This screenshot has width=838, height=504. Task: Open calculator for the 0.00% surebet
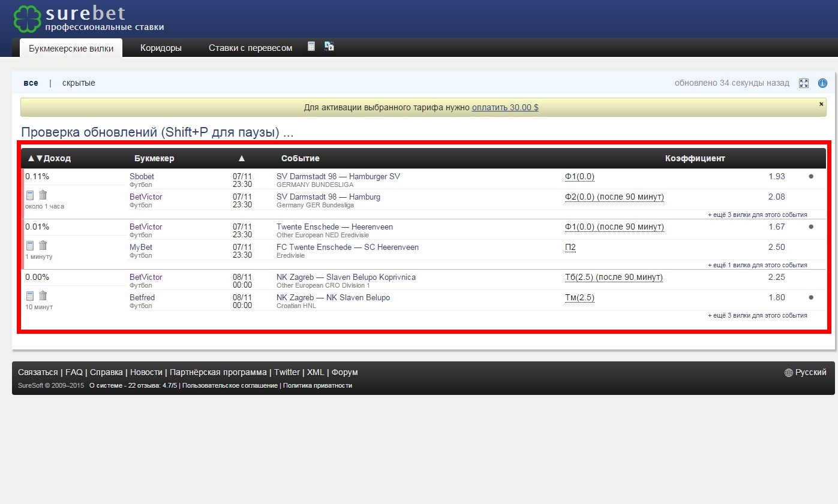pos(30,295)
